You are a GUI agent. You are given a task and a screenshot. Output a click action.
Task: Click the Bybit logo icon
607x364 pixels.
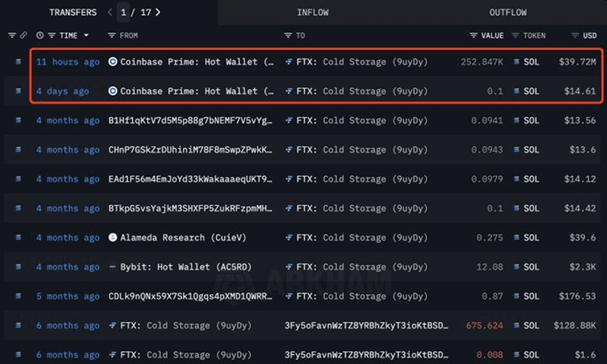(112, 267)
